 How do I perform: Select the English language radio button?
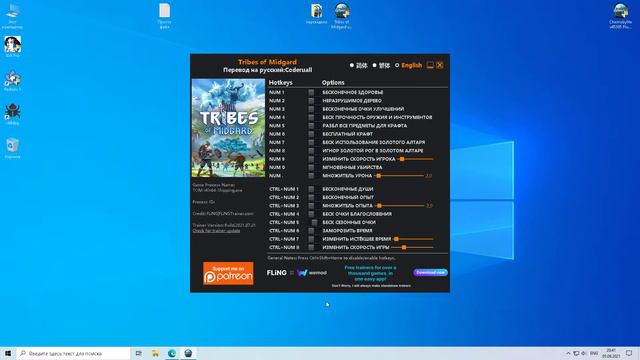coord(397,65)
